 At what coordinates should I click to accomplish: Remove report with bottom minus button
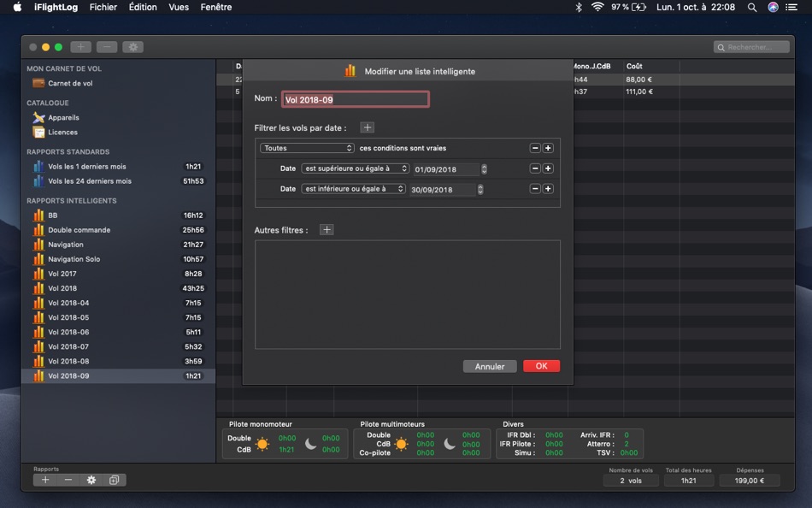[x=68, y=480]
